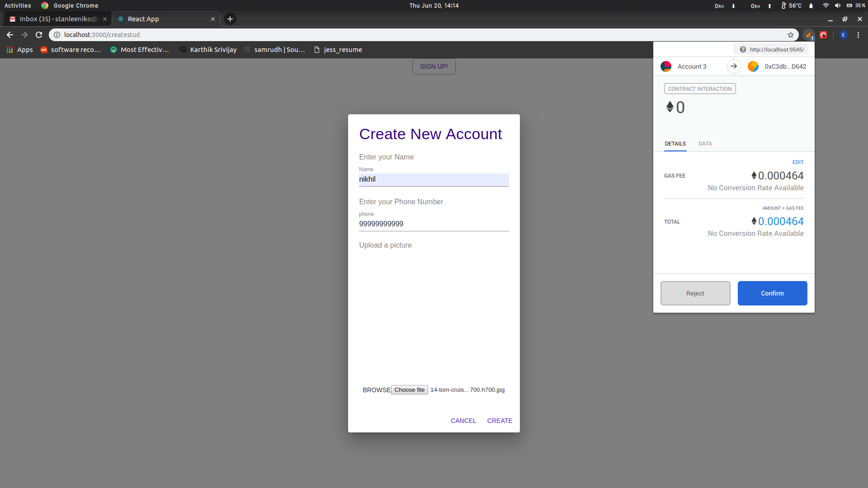The width and height of the screenshot is (868, 488).
Task: Switch to DATA tab in MetaMask
Action: pos(705,144)
